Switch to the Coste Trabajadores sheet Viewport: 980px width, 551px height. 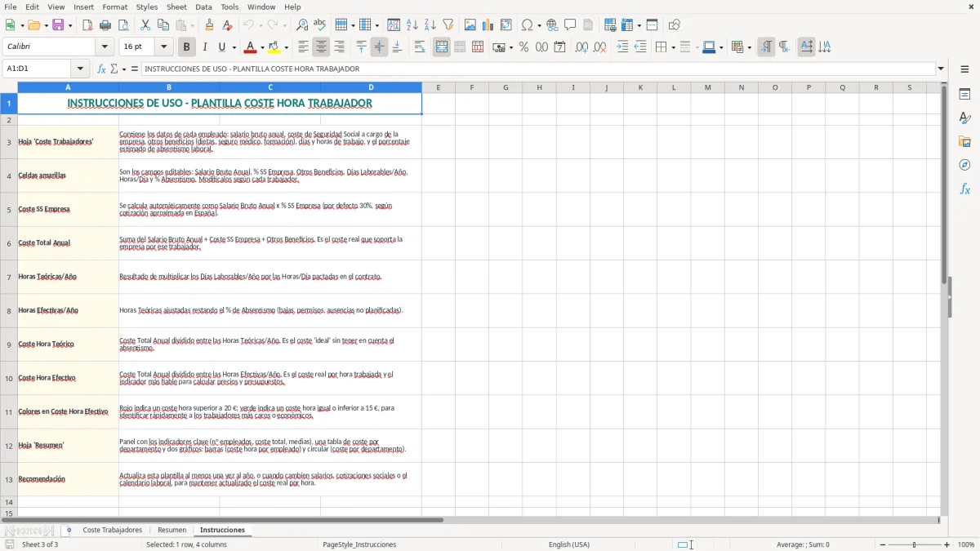(x=113, y=530)
